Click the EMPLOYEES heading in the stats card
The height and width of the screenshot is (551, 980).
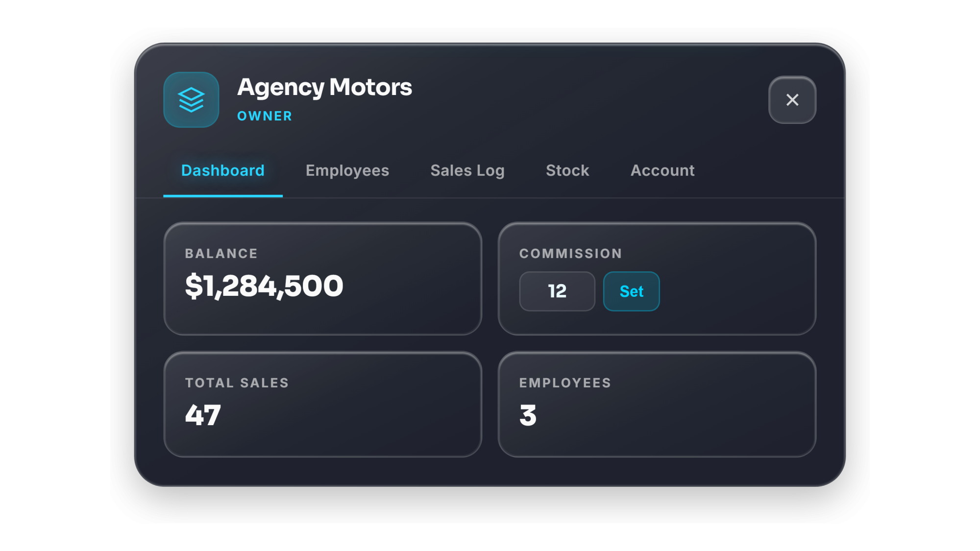[565, 383]
